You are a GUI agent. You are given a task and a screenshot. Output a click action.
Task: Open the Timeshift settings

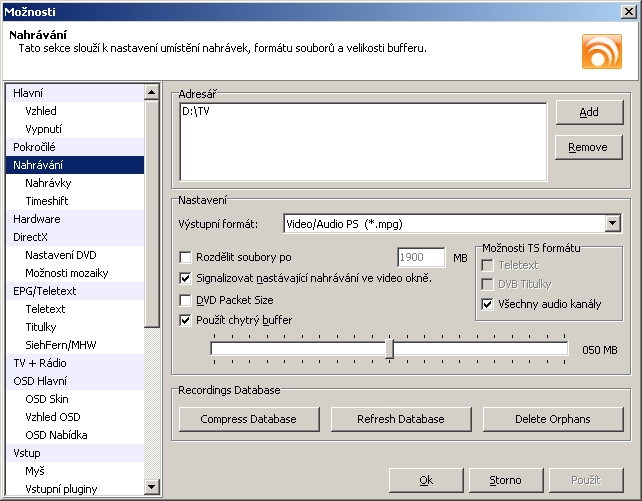75,201
